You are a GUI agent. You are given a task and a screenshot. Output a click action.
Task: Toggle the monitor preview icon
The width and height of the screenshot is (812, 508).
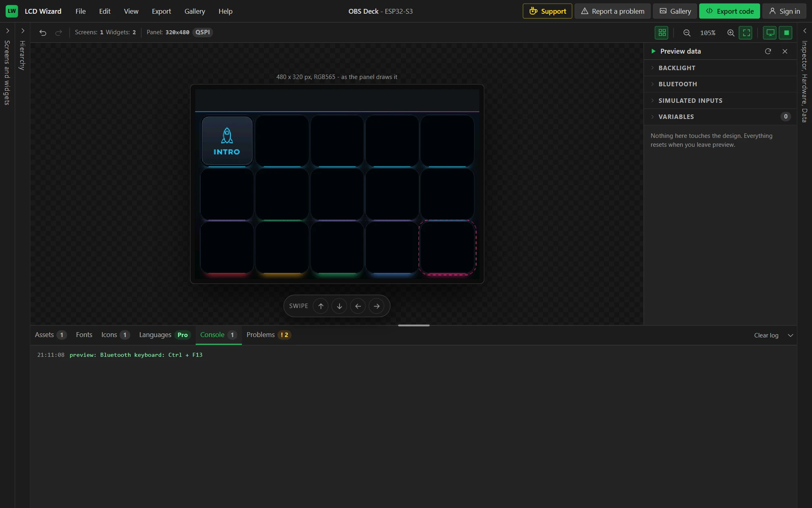pos(770,33)
